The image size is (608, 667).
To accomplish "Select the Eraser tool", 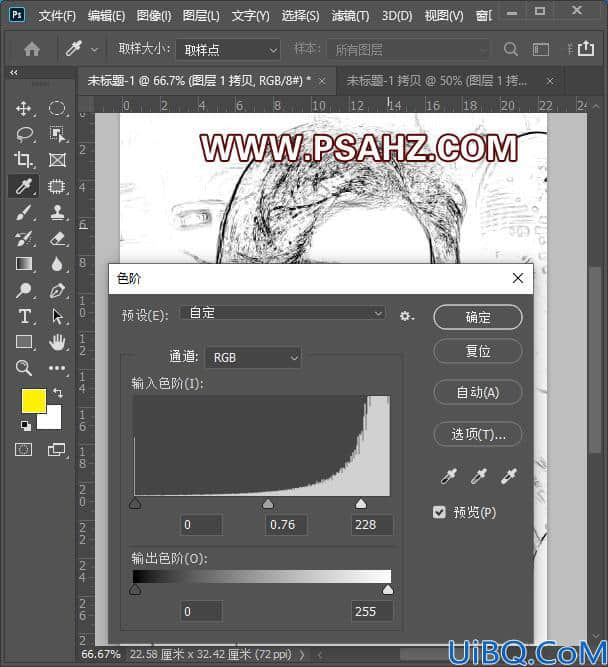I will (57, 238).
